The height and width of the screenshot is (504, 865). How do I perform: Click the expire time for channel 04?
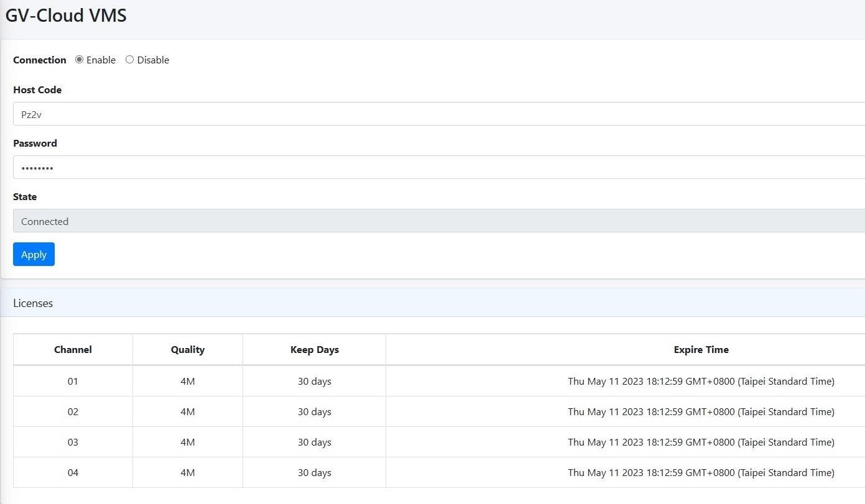pyautogui.click(x=701, y=473)
